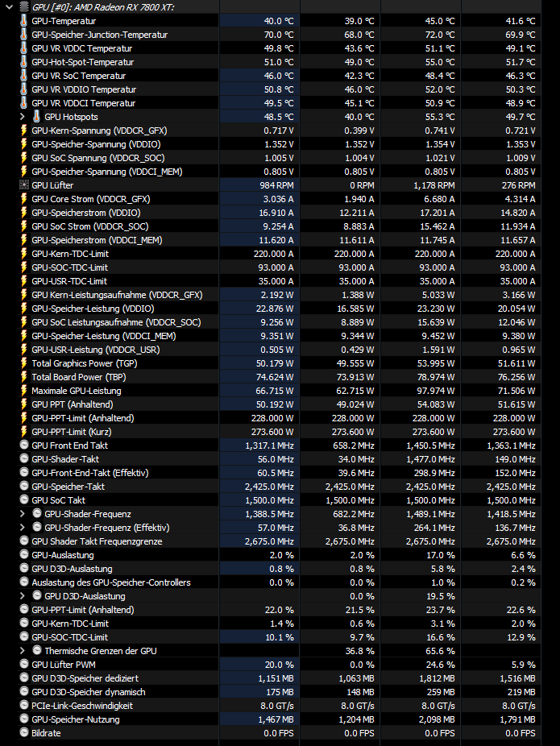The width and height of the screenshot is (560, 746).
Task: Expand the collapsed GPU D3D-Auslastung group
Action: pos(22,596)
